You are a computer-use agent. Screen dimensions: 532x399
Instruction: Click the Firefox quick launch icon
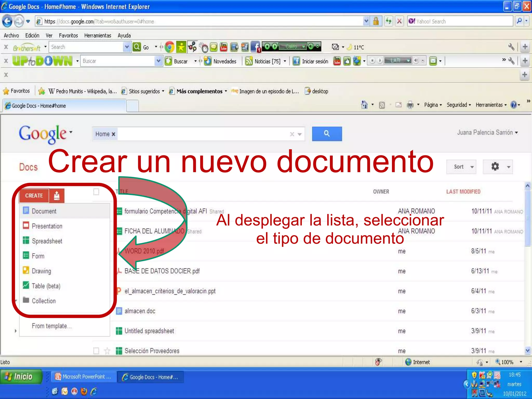[x=84, y=391]
